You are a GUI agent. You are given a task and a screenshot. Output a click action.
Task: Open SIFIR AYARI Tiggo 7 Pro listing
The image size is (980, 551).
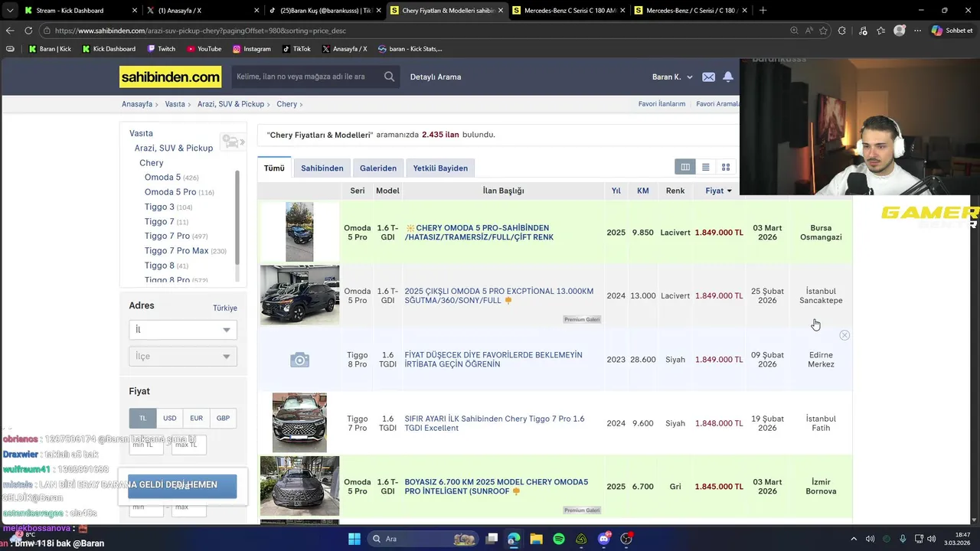pyautogui.click(x=494, y=423)
